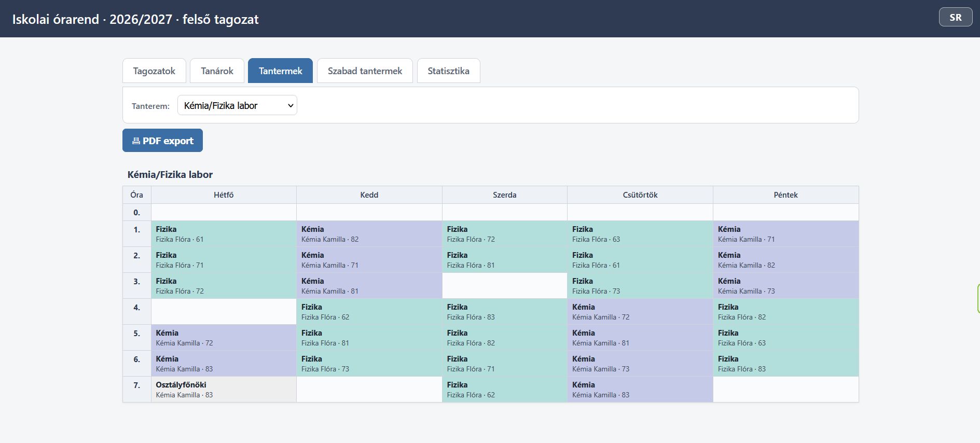Select the Tantermek tab
980x443 pixels.
280,71
